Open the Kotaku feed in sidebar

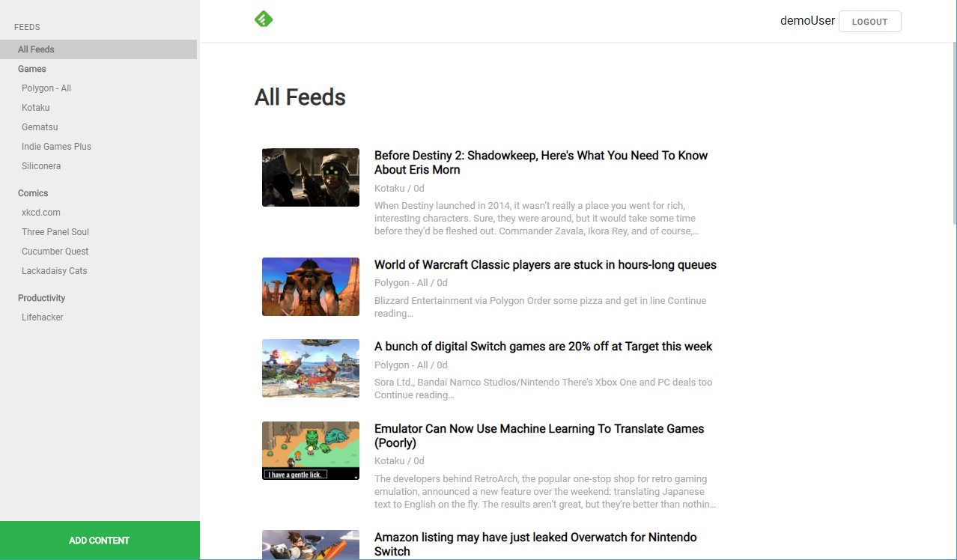tap(36, 108)
